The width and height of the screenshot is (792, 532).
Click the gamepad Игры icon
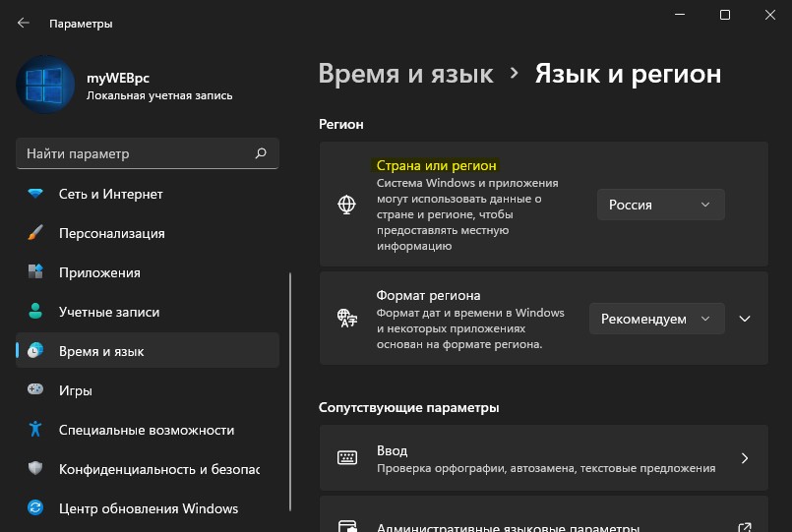pyautogui.click(x=35, y=389)
